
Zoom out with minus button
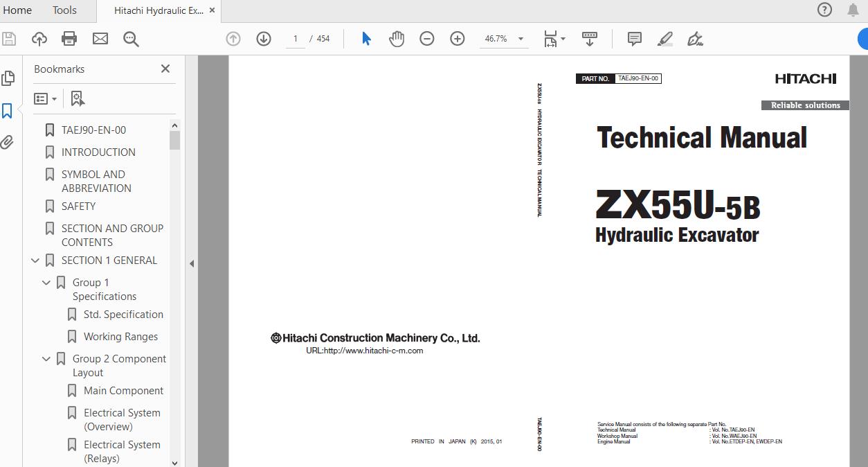click(x=427, y=39)
